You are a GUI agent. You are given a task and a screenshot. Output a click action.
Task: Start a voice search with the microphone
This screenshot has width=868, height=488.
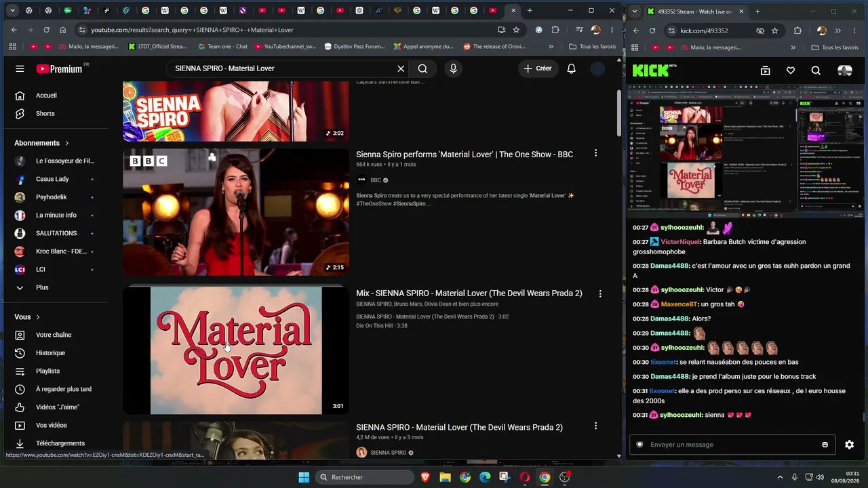pos(453,68)
